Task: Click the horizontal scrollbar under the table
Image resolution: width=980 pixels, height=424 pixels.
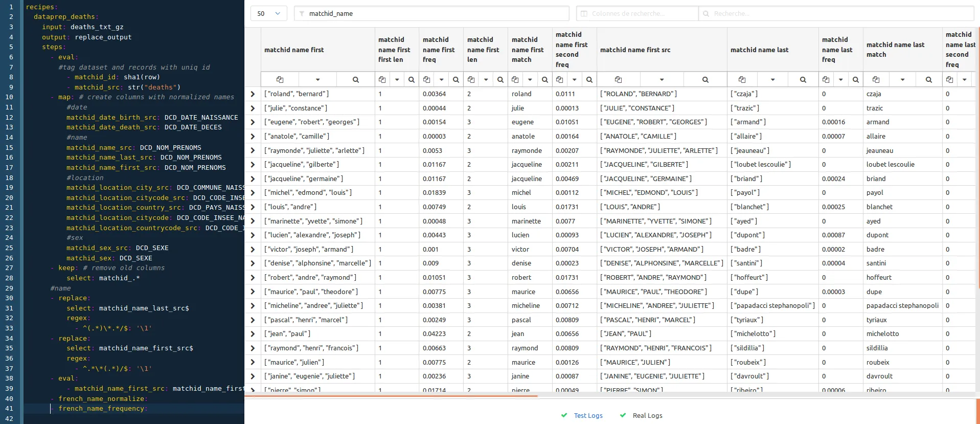Action: (x=391, y=396)
